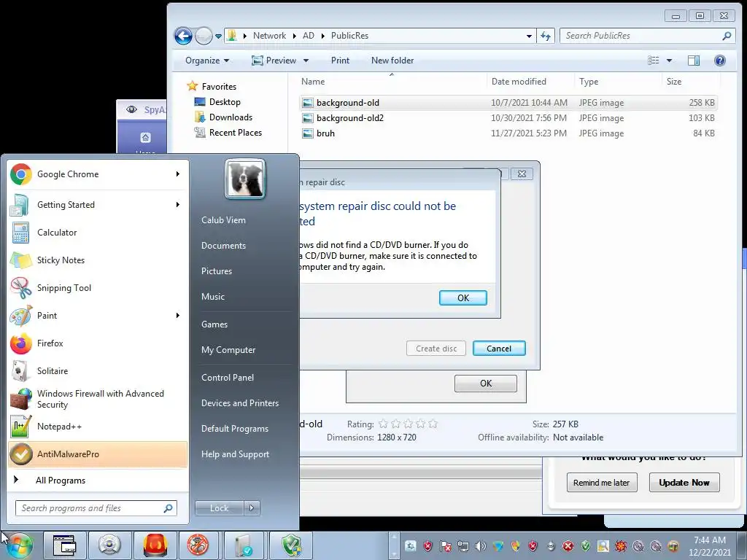Open the green shield taskbar app
Image resolution: width=747 pixels, height=560 pixels.
[x=292, y=545]
